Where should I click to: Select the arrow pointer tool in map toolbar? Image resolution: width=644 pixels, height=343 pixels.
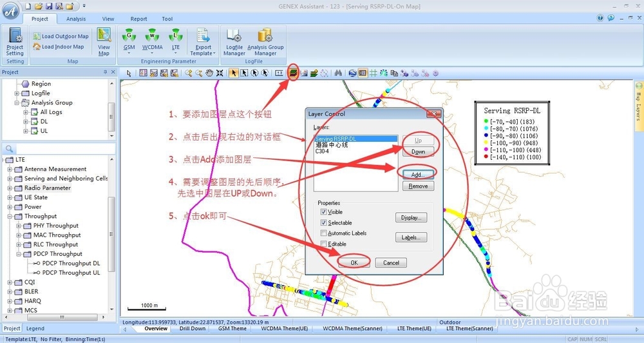click(x=129, y=73)
